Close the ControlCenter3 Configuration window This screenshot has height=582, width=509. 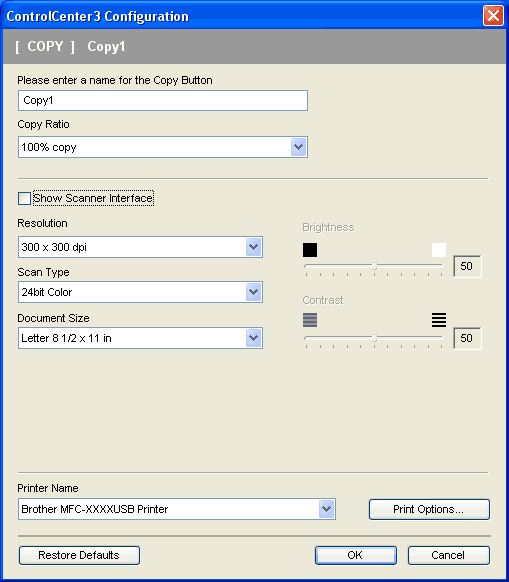point(493,16)
